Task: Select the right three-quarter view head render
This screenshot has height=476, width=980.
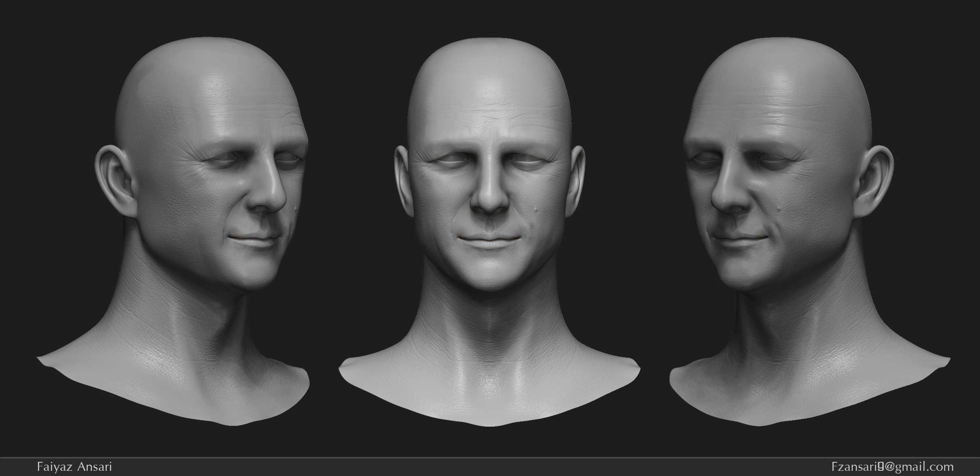Action: coord(810,232)
